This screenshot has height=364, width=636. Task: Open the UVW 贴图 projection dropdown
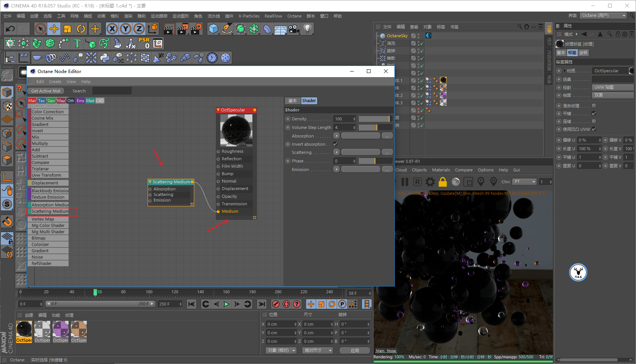pos(612,87)
